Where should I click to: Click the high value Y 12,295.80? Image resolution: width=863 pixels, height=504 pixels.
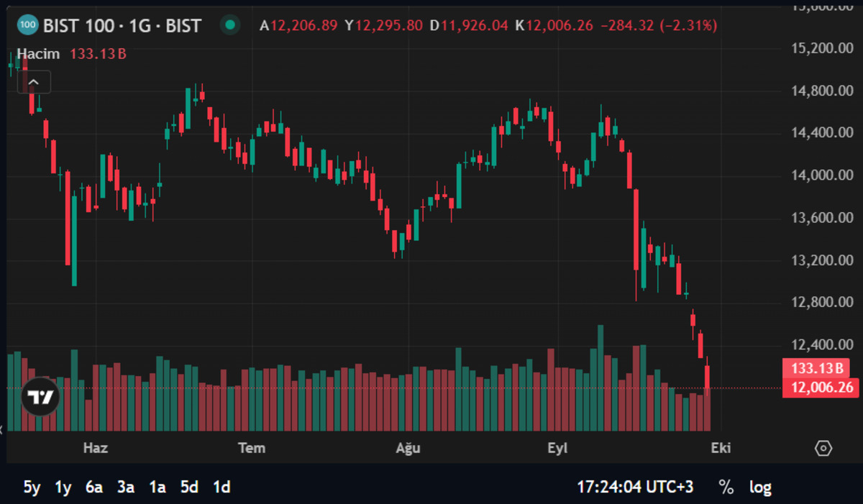384,26
